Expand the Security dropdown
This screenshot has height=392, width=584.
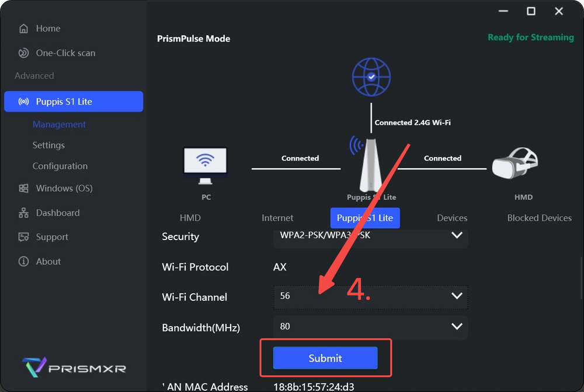click(457, 236)
